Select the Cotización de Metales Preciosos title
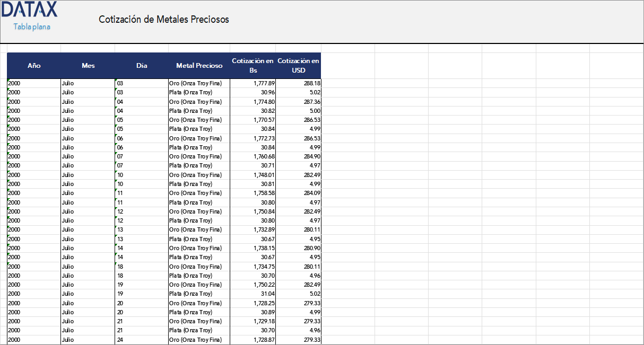 click(x=163, y=20)
